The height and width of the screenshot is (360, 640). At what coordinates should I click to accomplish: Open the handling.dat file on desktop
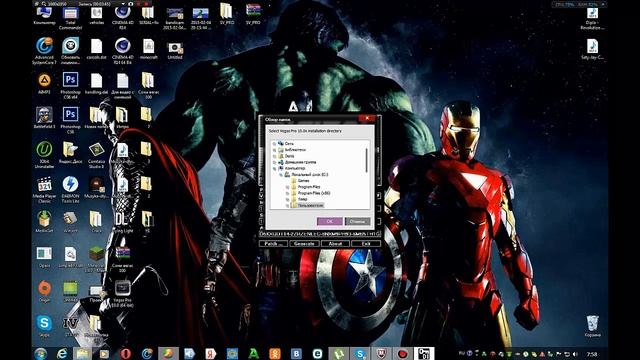coord(96,84)
